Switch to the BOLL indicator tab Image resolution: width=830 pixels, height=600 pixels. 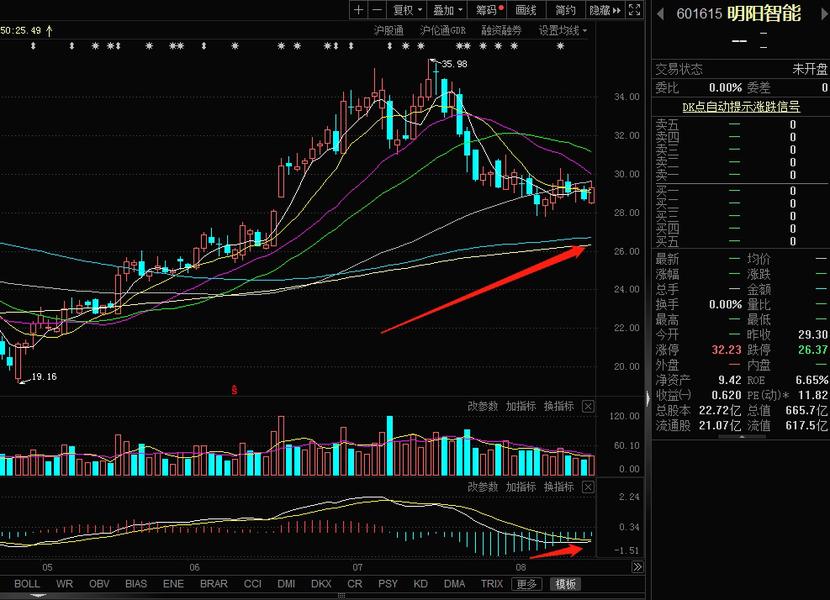pos(27,583)
